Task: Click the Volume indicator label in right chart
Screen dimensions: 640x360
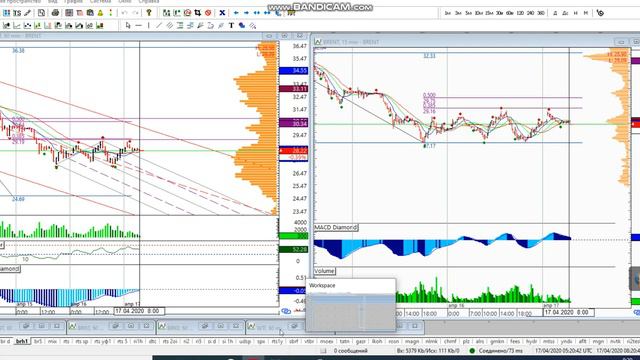Action: click(x=324, y=271)
